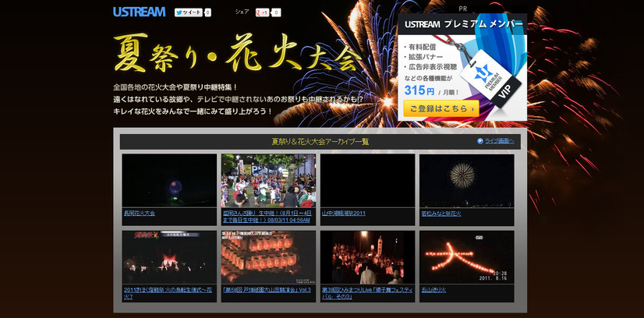Open the 若松みなと祭花火 firework thumbnail
This screenshot has width=644, height=318.
point(467,181)
